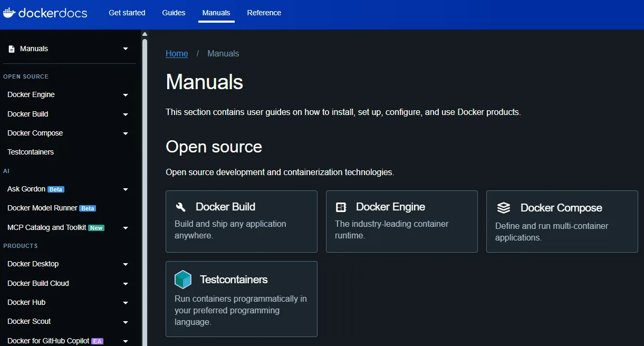Click 'Open source development and containerization technologies.' text
644x346 pixels.
(280, 172)
